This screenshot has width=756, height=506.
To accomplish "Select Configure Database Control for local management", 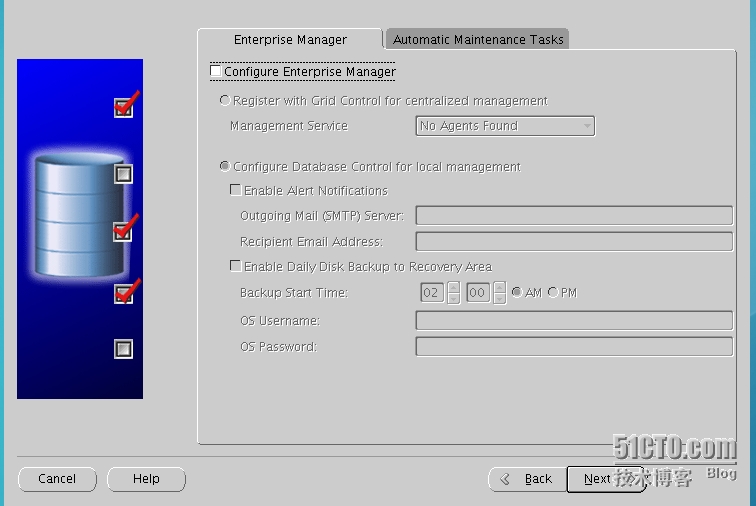I will (x=225, y=166).
